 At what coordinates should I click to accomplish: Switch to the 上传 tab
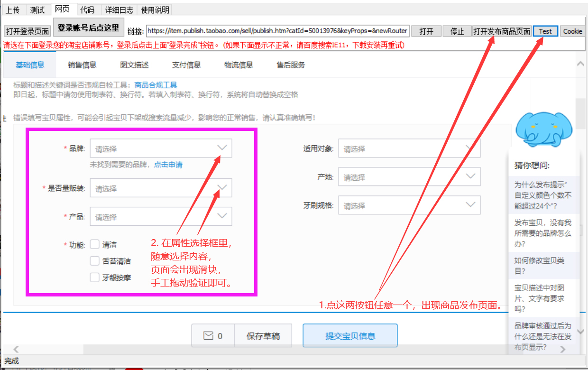click(x=13, y=10)
